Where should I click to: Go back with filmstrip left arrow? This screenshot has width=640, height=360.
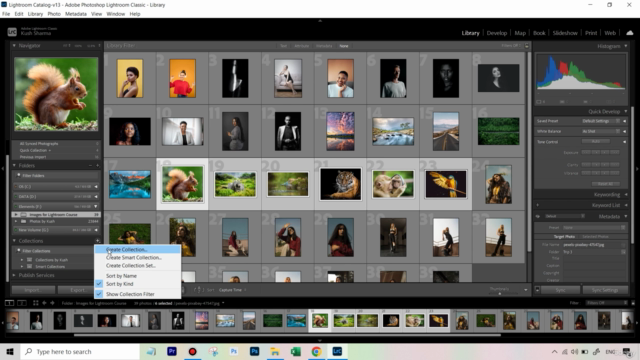44,303
